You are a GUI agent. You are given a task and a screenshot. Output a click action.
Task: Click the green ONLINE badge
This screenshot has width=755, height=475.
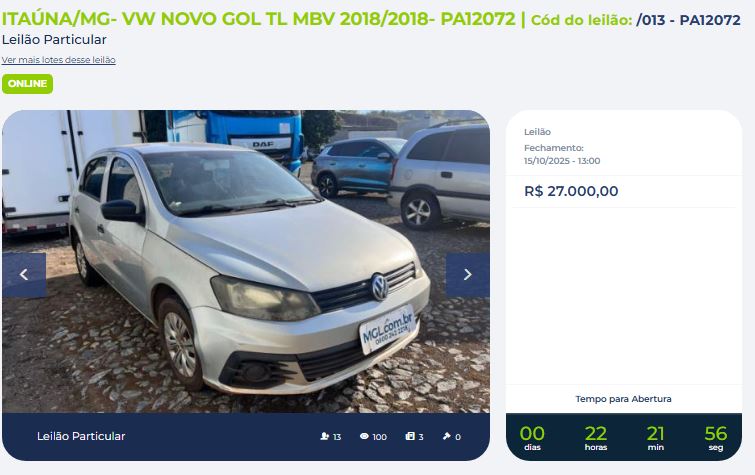[x=27, y=84]
